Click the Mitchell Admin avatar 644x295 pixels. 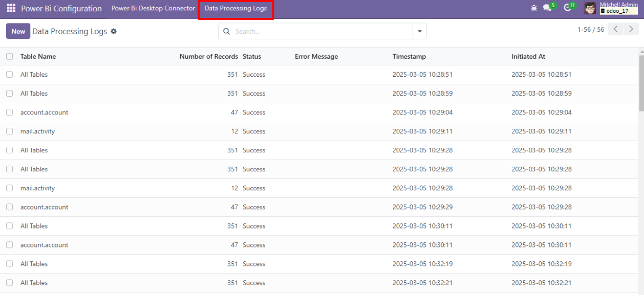pyautogui.click(x=590, y=8)
